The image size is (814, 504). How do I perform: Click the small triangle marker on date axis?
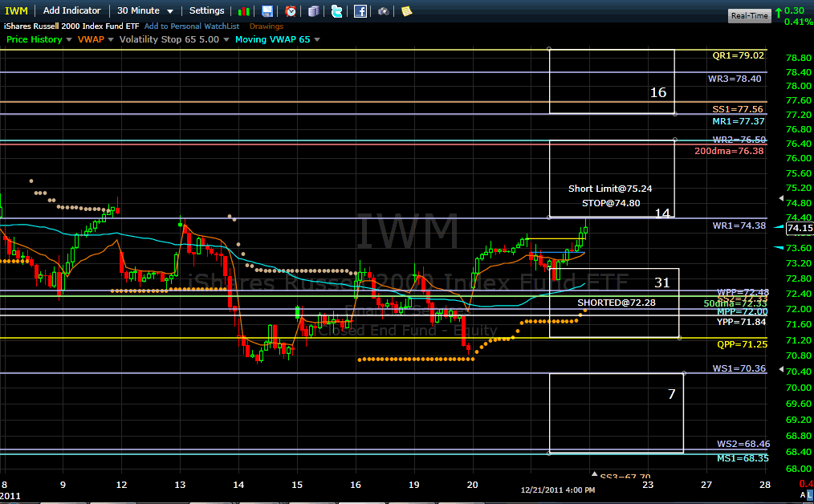point(594,474)
